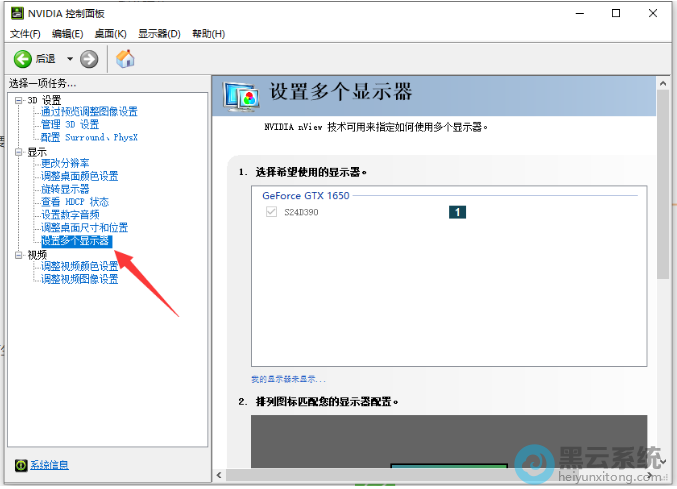Image resolution: width=677 pixels, height=489 pixels.
Task: Click the System Information icon at bottom left
Action: point(20,465)
